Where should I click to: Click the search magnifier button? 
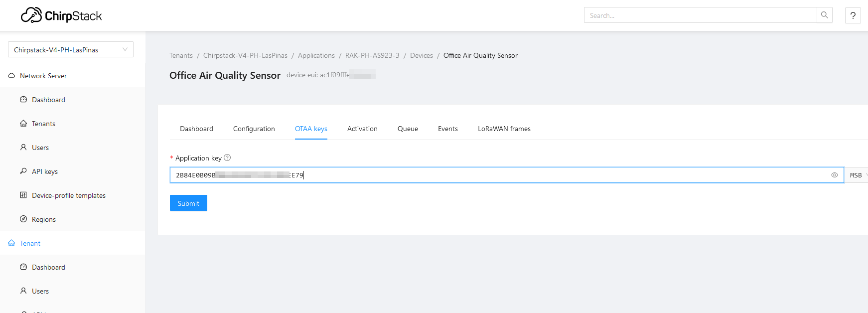coord(825,15)
